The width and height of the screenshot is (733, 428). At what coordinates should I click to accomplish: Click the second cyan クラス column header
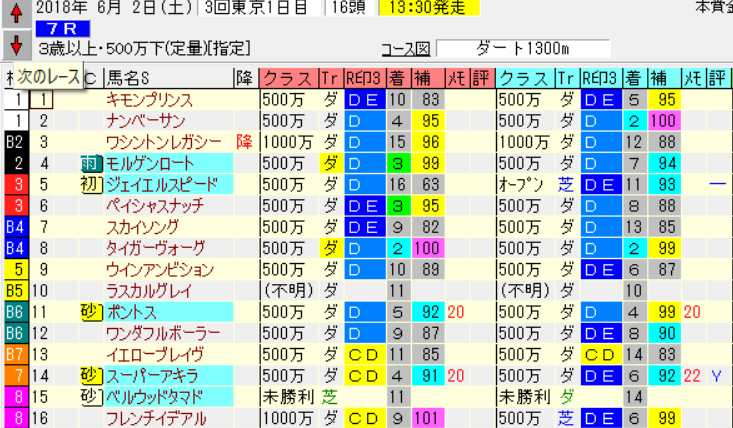[525, 78]
